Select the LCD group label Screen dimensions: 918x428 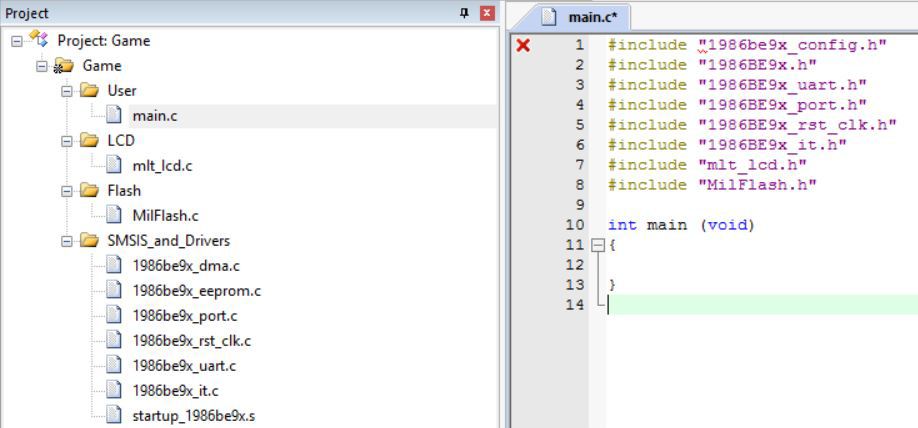tap(121, 141)
